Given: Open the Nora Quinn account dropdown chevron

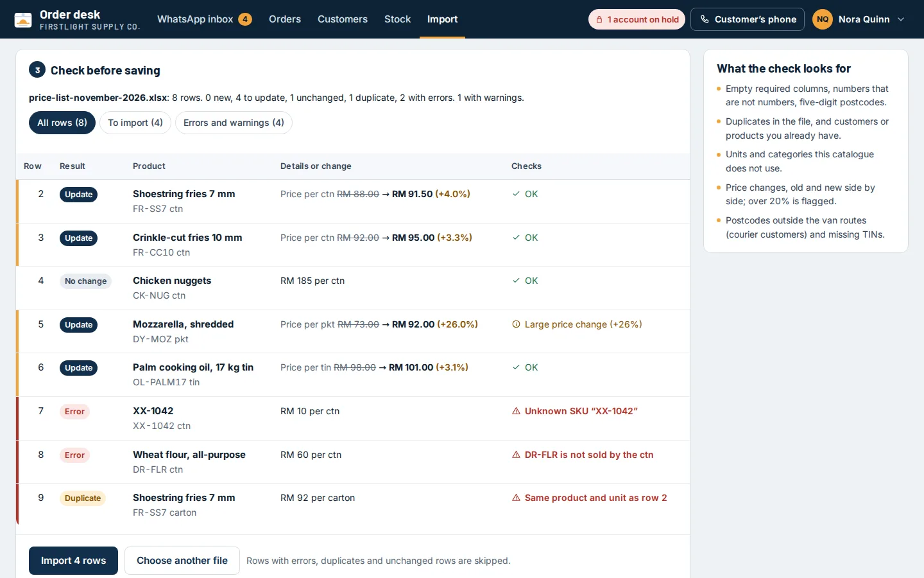Looking at the screenshot, I should pos(901,19).
